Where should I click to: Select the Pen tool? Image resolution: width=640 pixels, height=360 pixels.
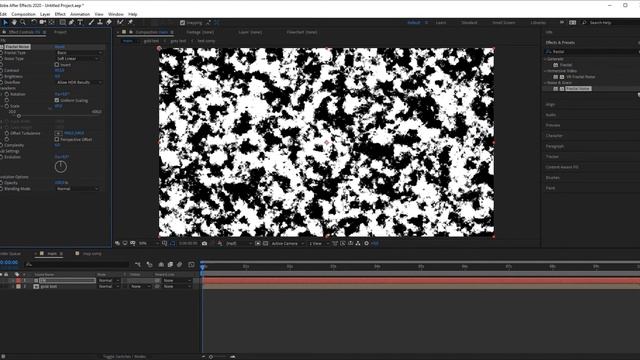pyautogui.click(x=71, y=22)
